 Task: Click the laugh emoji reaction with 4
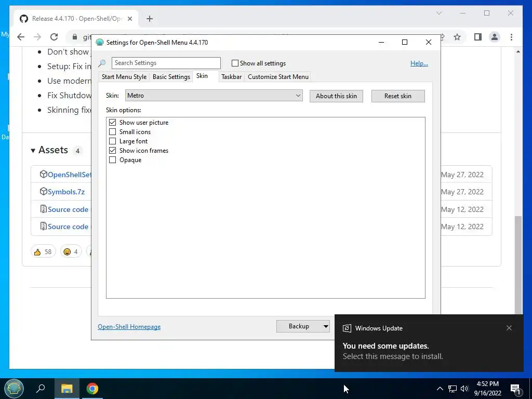pos(71,251)
